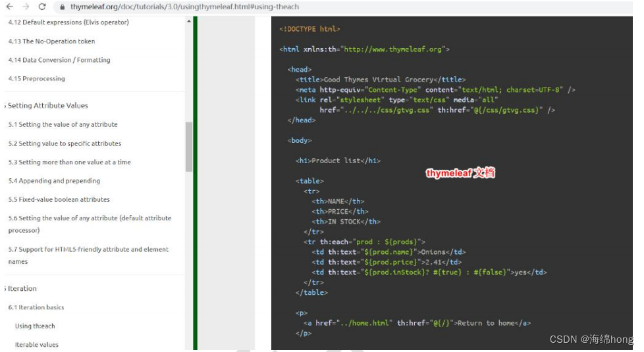Open 5.2 Setting value to specific attributes
Screen dimensions: 644x352
(65, 143)
